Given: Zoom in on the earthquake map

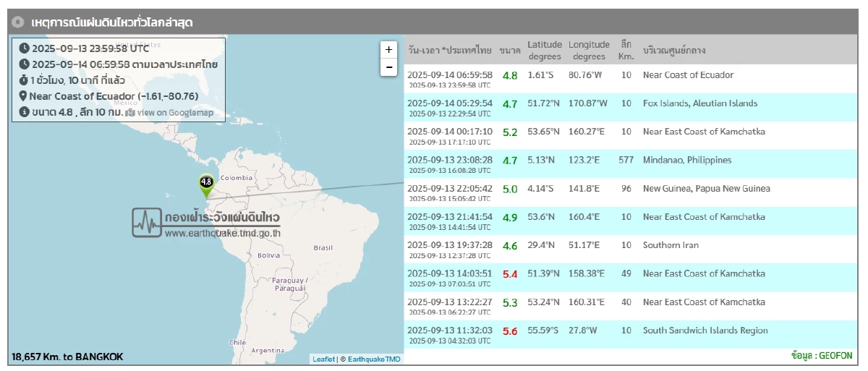Looking at the screenshot, I should tap(388, 50).
